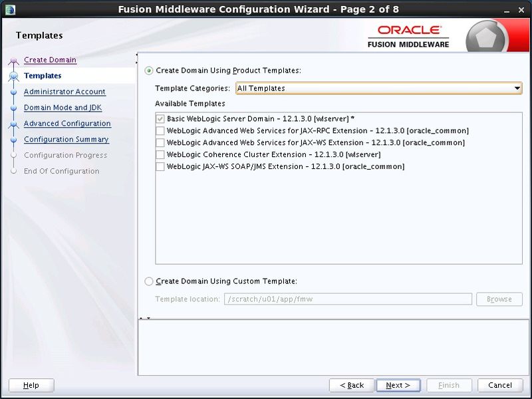The width and height of the screenshot is (532, 399).
Task: Click the Basic WebLogic Server Domain template text
Action: pyautogui.click(x=261, y=119)
